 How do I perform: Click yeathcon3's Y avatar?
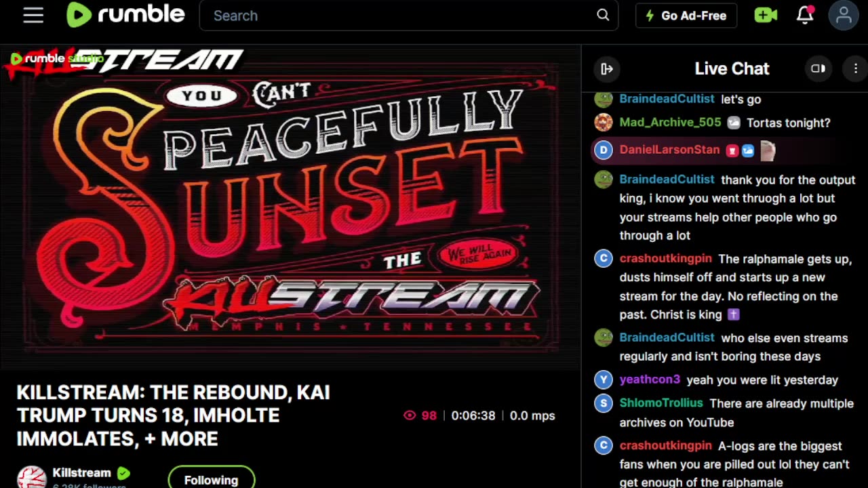(x=604, y=380)
